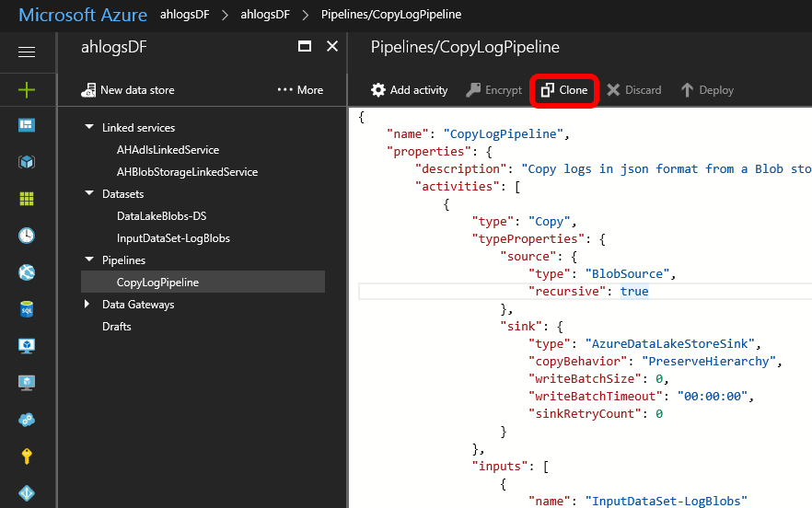Click the "description" key in JSON
812x508 pixels.
[x=461, y=169]
